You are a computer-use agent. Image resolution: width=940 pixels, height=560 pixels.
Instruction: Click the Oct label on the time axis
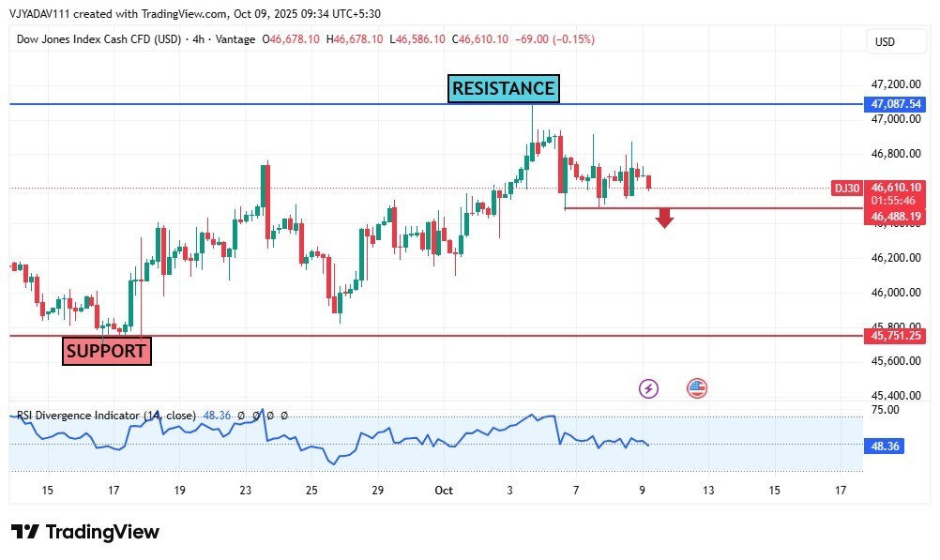pos(444,490)
